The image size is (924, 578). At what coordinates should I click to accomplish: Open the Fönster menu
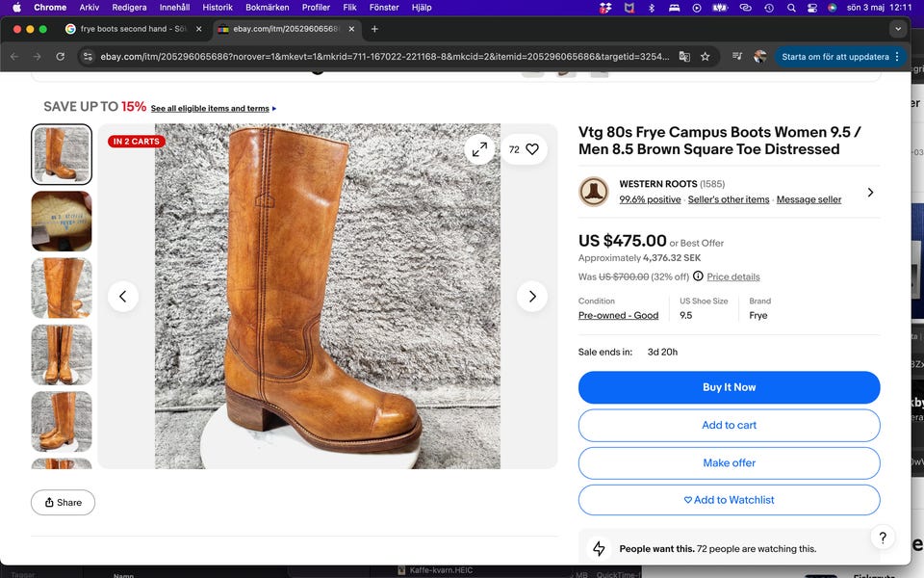click(x=384, y=8)
